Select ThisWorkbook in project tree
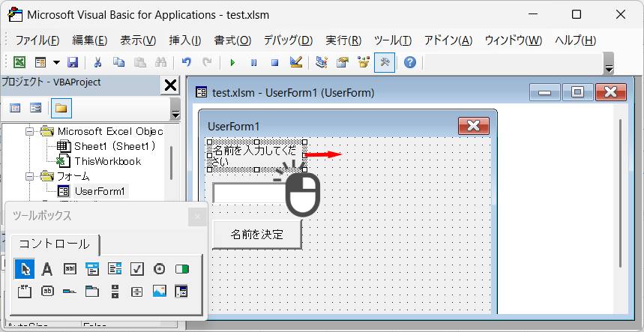 [108, 161]
